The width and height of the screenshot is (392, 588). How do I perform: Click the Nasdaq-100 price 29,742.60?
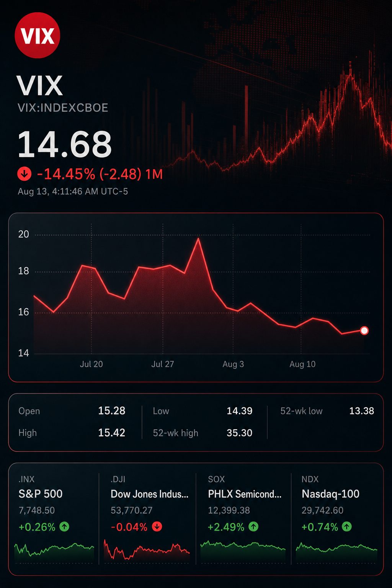click(323, 510)
